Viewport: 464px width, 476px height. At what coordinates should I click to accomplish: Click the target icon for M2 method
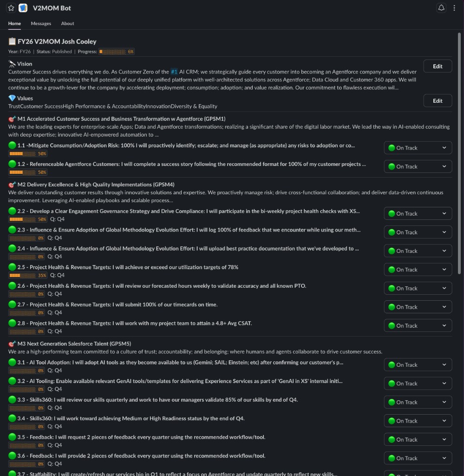(x=12, y=184)
